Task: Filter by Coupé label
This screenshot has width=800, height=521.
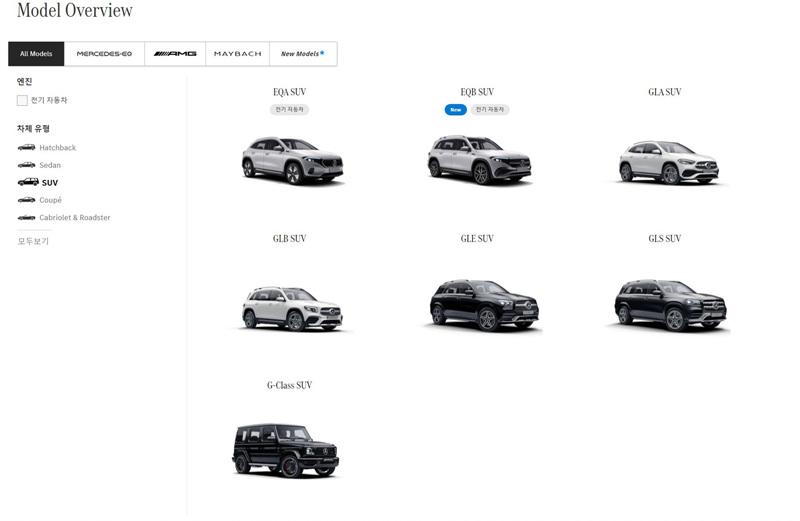Action: pos(51,200)
